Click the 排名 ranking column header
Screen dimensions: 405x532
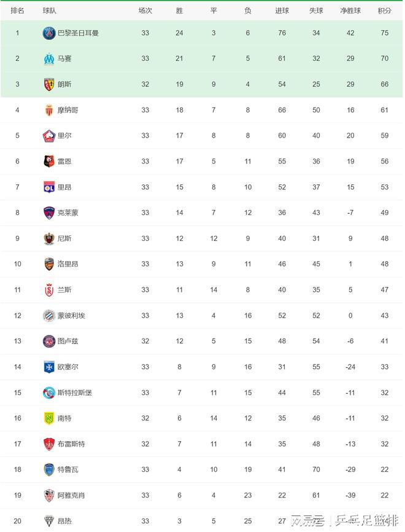(x=18, y=11)
